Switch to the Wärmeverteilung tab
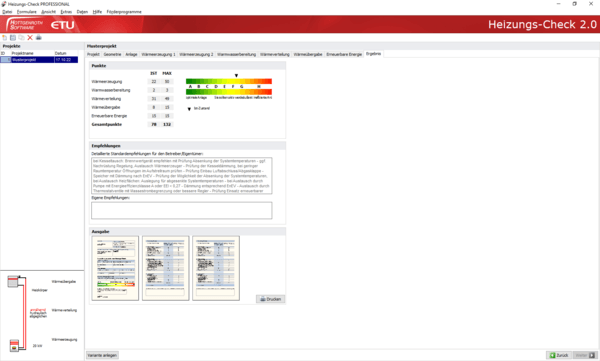 [x=275, y=54]
